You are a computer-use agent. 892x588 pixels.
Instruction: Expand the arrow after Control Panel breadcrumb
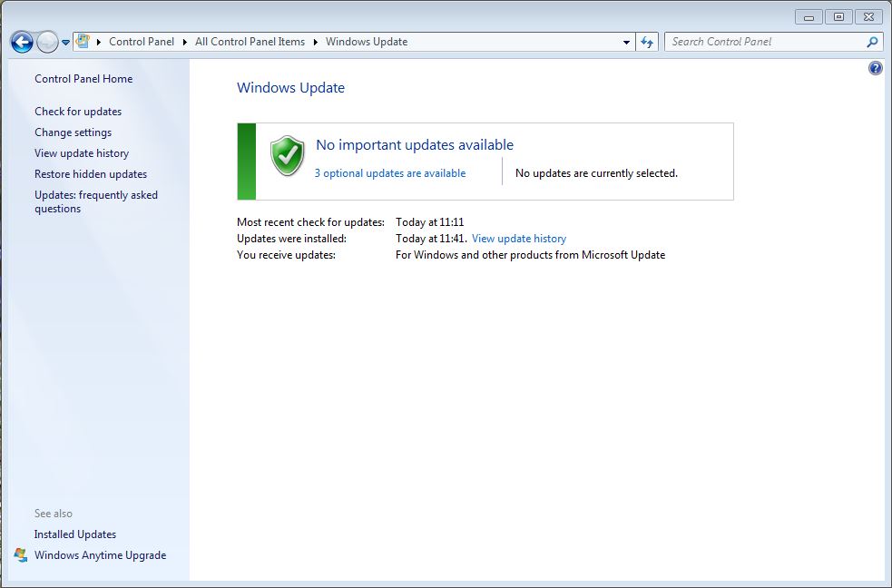[x=185, y=42]
